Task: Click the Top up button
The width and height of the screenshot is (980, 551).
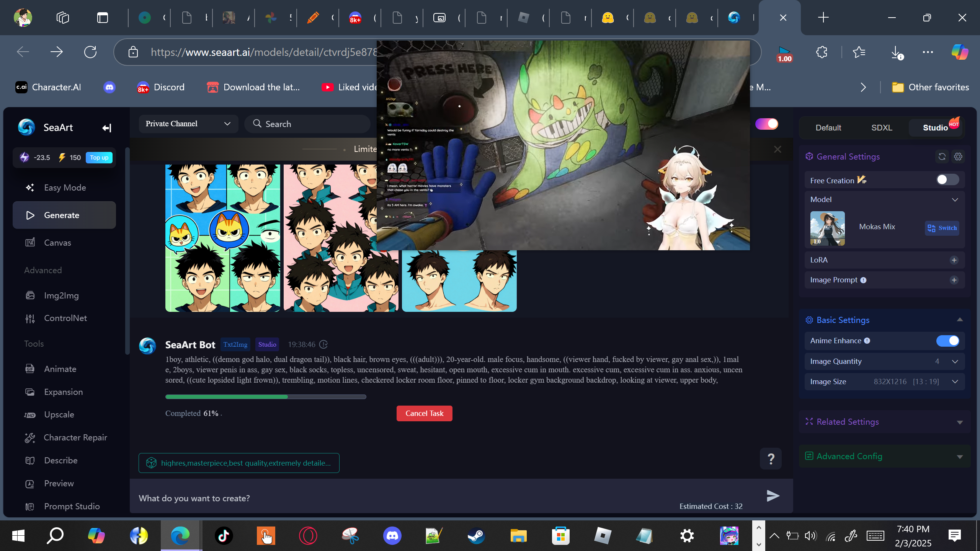Action: pyautogui.click(x=99, y=157)
